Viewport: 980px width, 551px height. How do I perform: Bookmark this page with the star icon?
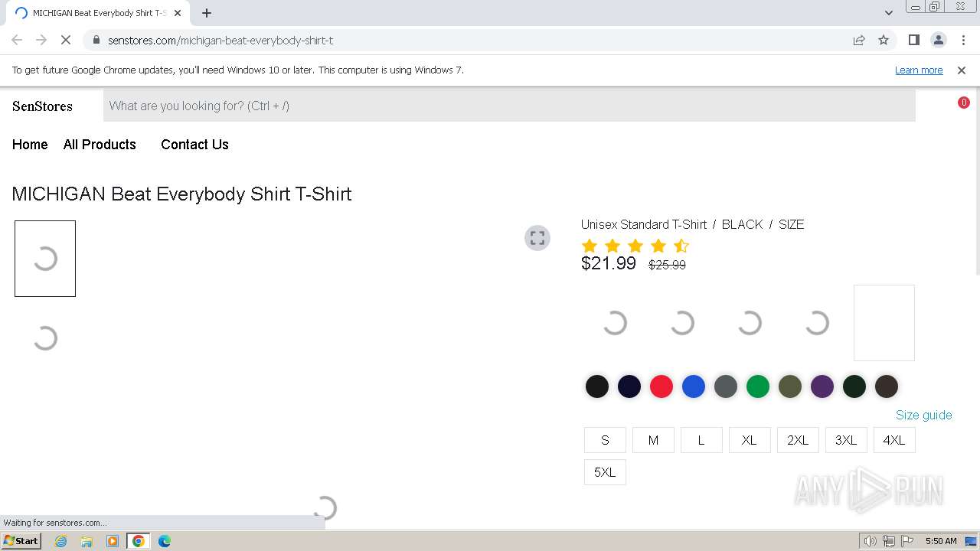[x=884, y=40]
